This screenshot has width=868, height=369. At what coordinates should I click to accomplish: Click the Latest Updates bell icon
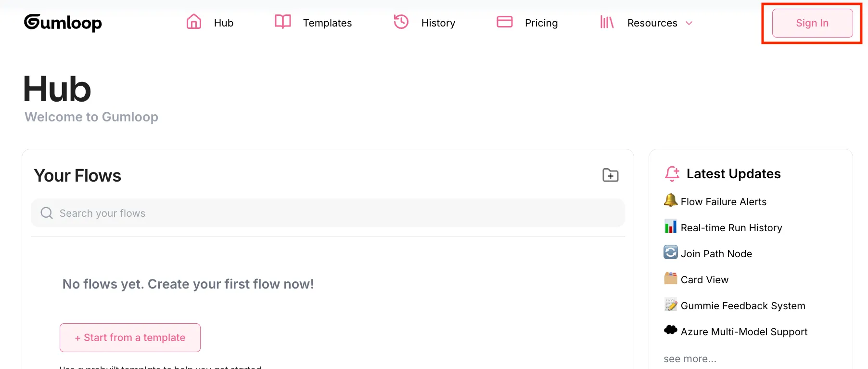click(x=672, y=173)
